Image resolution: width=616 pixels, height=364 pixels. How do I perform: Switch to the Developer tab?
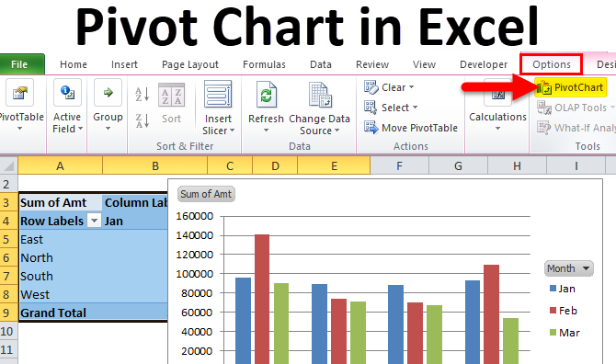click(x=484, y=64)
